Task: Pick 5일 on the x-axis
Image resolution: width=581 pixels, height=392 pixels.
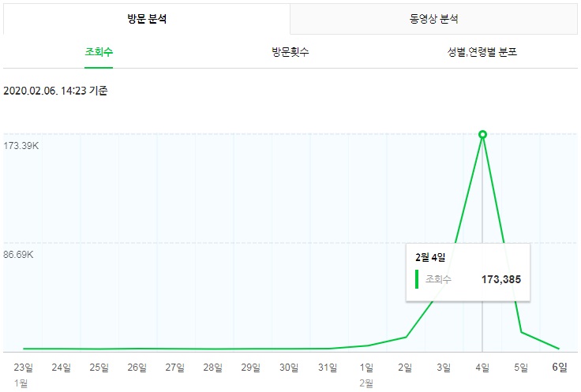Action: [521, 367]
